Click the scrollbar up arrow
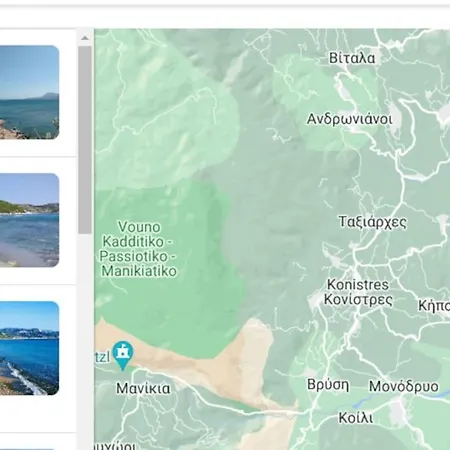Image resolution: width=450 pixels, height=450 pixels. (85, 38)
